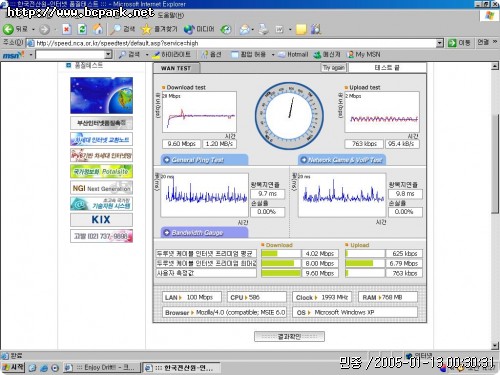Open the MSN logo dropdown arrow
The width and height of the screenshot is (500, 375).
pyautogui.click(x=30, y=54)
